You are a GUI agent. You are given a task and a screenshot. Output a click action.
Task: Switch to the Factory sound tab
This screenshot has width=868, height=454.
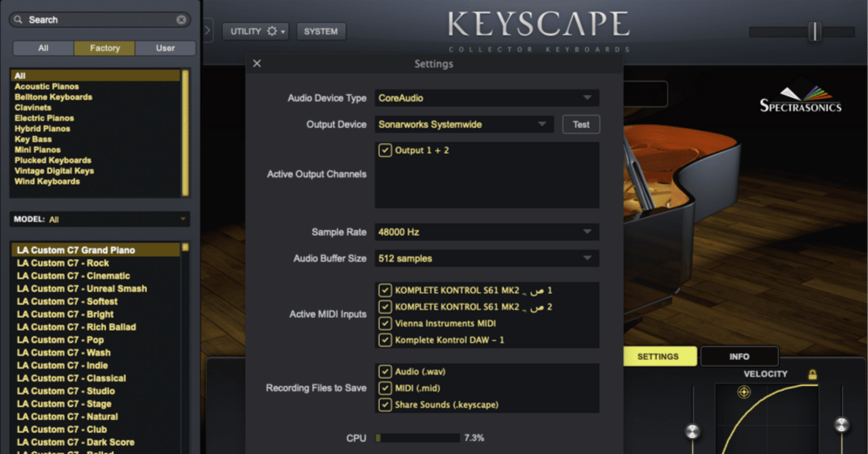[104, 47]
